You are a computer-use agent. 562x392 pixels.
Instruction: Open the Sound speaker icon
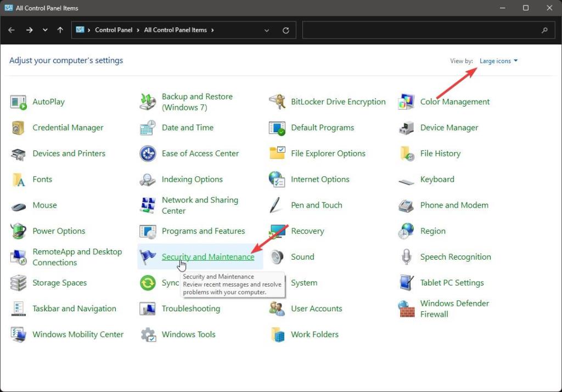(277, 257)
